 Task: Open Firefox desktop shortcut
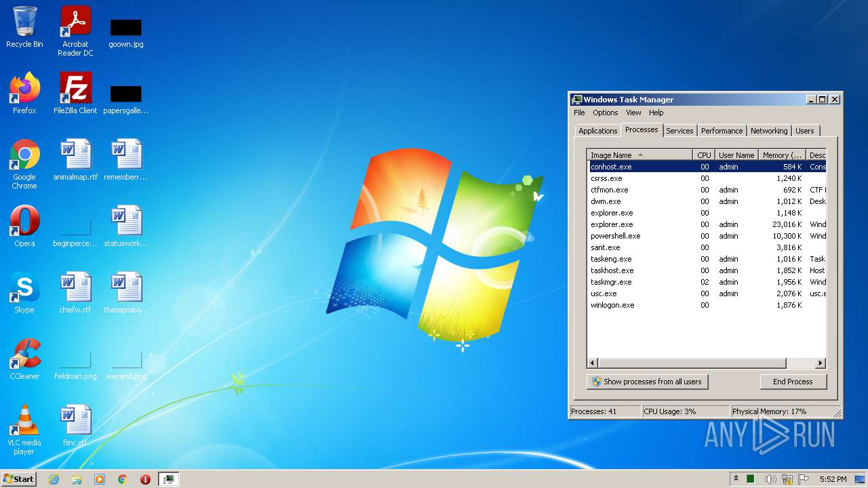pos(24,94)
